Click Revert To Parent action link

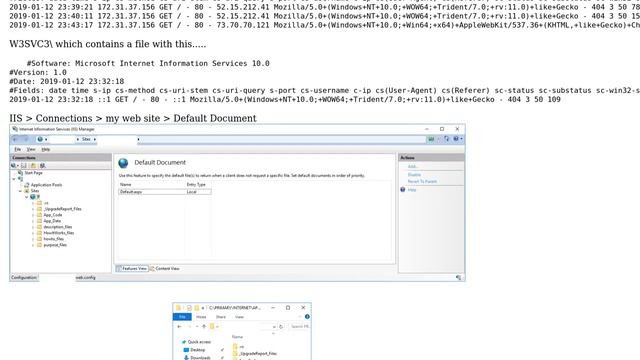(x=422, y=181)
